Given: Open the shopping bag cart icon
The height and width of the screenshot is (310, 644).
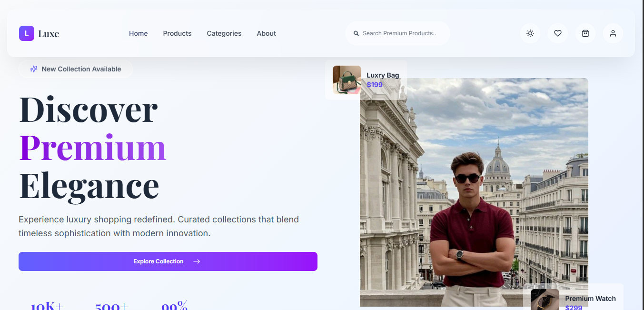Looking at the screenshot, I should click(585, 33).
